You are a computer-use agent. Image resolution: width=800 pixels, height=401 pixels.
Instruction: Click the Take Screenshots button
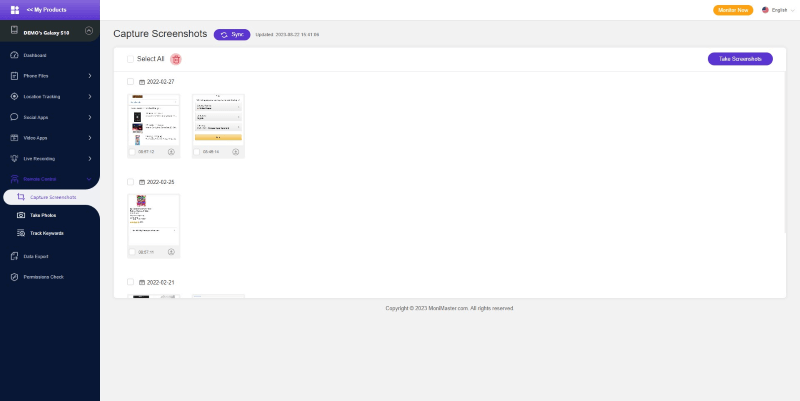click(740, 59)
